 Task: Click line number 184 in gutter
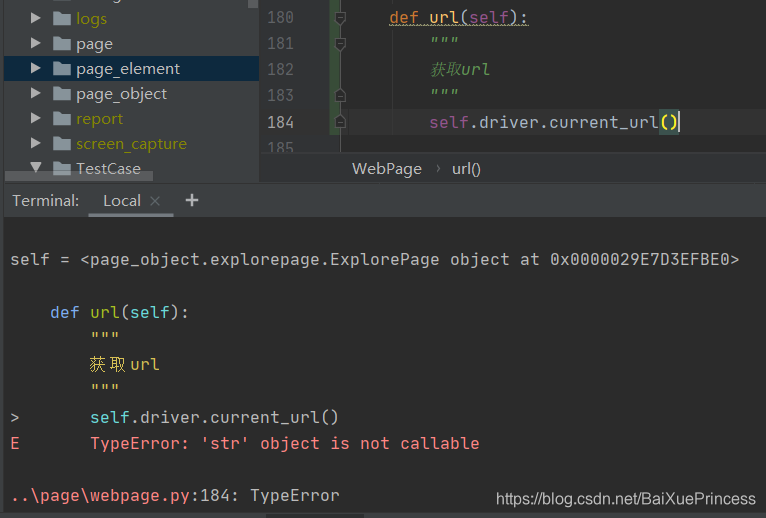tap(280, 122)
